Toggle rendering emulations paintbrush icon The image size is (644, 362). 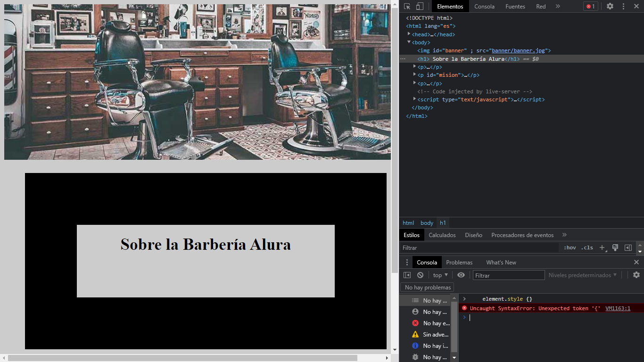(x=615, y=247)
